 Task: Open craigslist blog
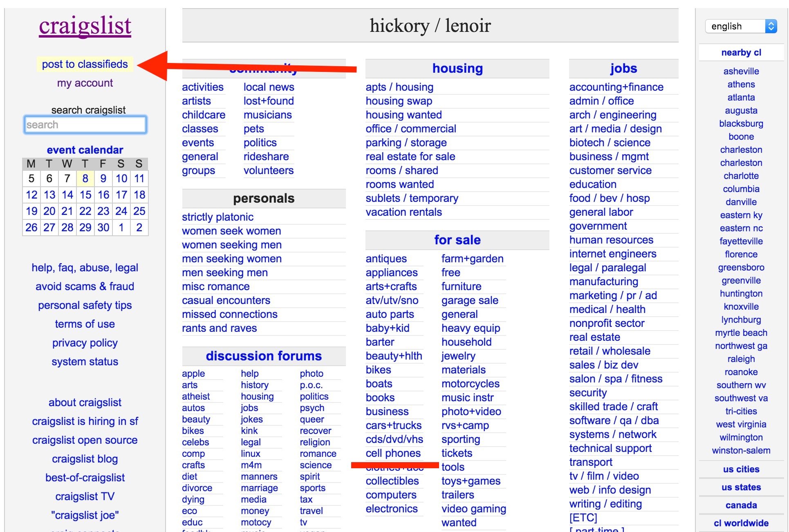click(85, 459)
